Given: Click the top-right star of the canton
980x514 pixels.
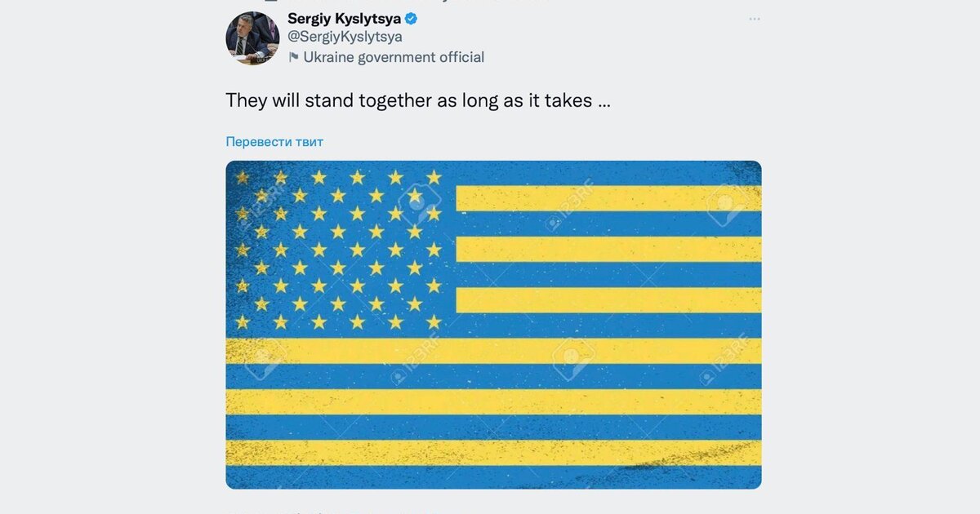Looking at the screenshot, I should (x=434, y=176).
